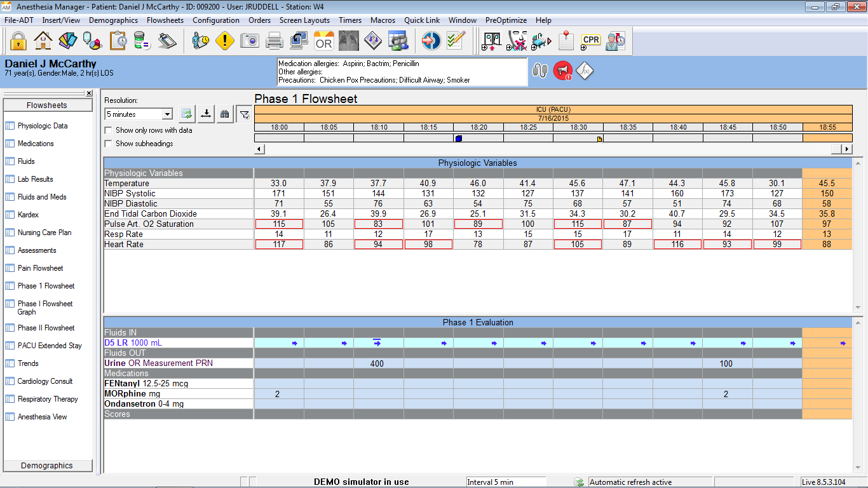Viewport: 868px width, 488px height.
Task: Open the pinned note icon
Action: [x=566, y=40]
